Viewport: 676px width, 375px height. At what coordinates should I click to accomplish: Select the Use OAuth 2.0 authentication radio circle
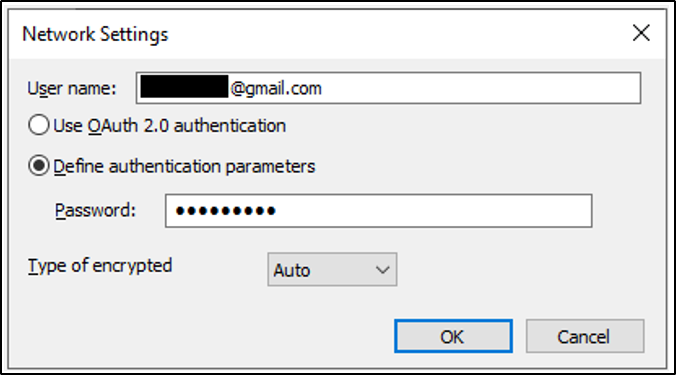click(x=38, y=125)
